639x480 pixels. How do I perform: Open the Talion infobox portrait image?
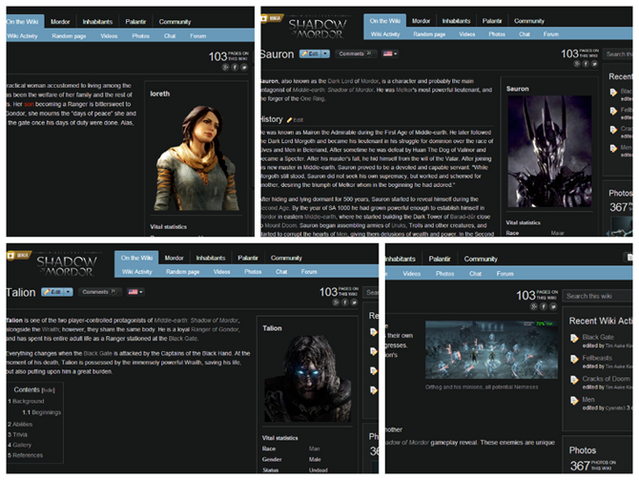(x=308, y=379)
